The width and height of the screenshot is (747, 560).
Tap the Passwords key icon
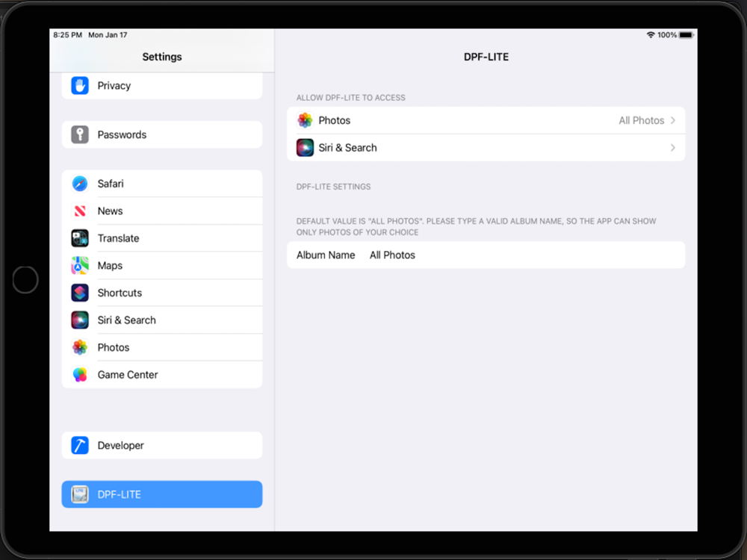[80, 134]
